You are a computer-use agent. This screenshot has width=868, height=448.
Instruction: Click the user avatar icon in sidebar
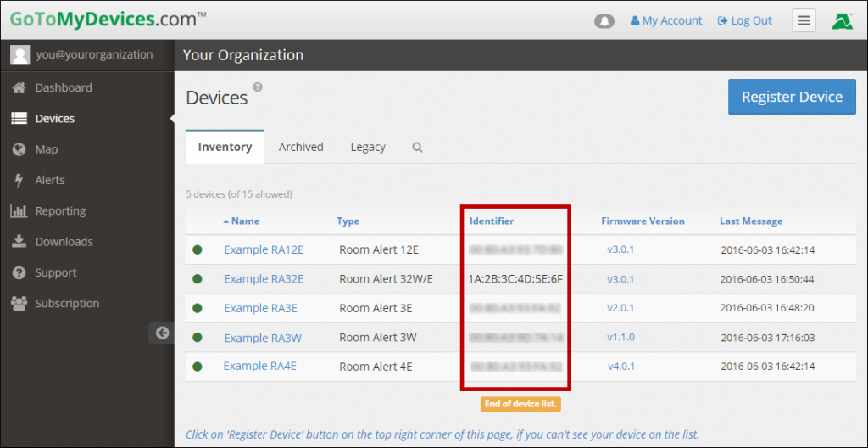pyautogui.click(x=19, y=54)
